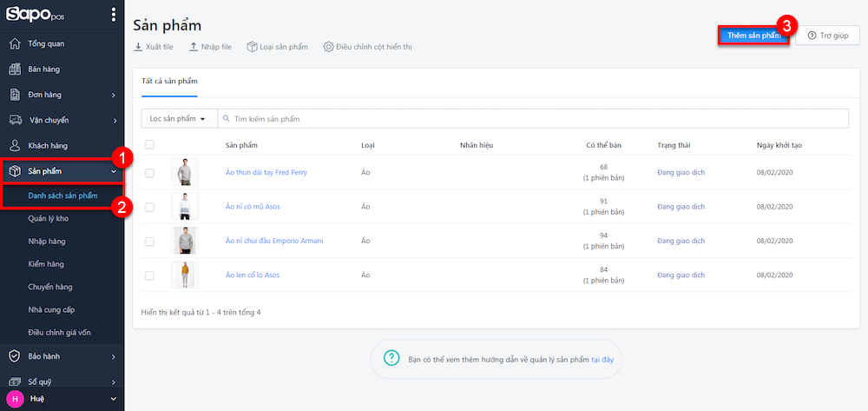This screenshot has width=868, height=411.
Task: Click the Áo nỉ chui đầu Emporio Armani thumbnail
Action: click(185, 241)
